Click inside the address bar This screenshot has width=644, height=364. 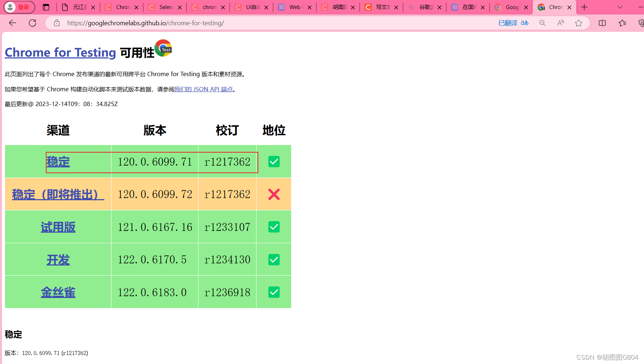pyautogui.click(x=216, y=23)
